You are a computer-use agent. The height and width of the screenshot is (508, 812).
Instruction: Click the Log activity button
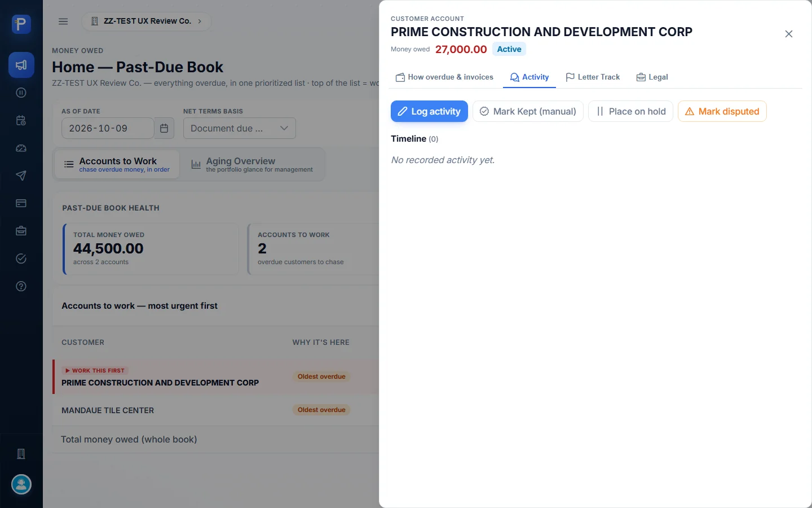[429, 111]
